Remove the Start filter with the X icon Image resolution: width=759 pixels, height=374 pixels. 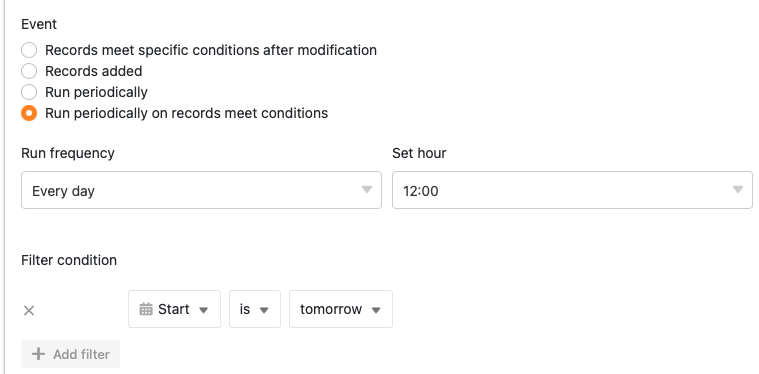[x=29, y=310]
